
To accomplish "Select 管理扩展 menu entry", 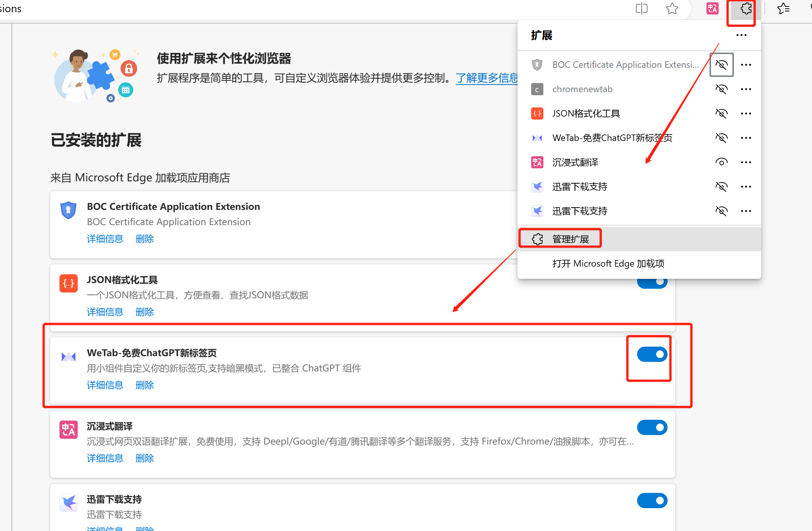I will tap(639, 239).
